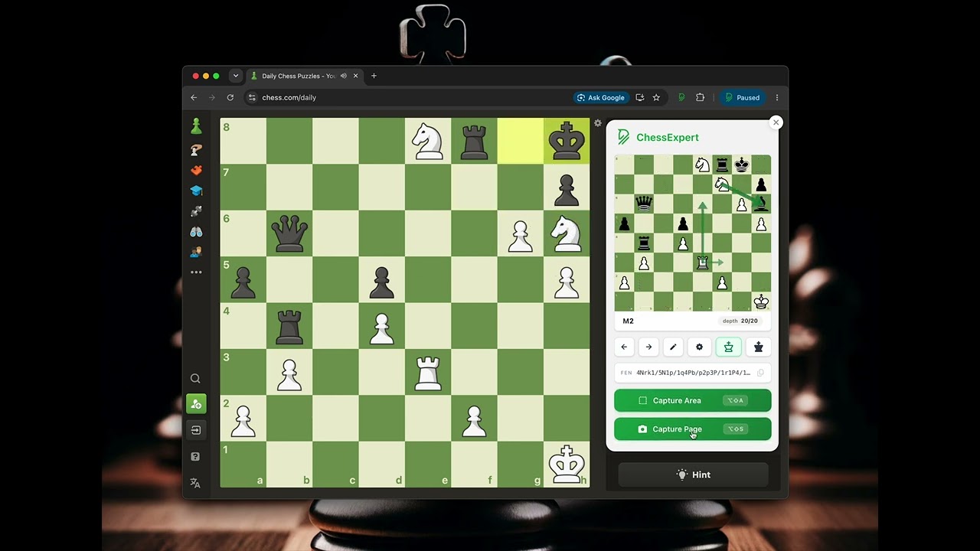Screen dimensions: 980x551
Task: Click the Capture Page button
Action: pos(692,429)
